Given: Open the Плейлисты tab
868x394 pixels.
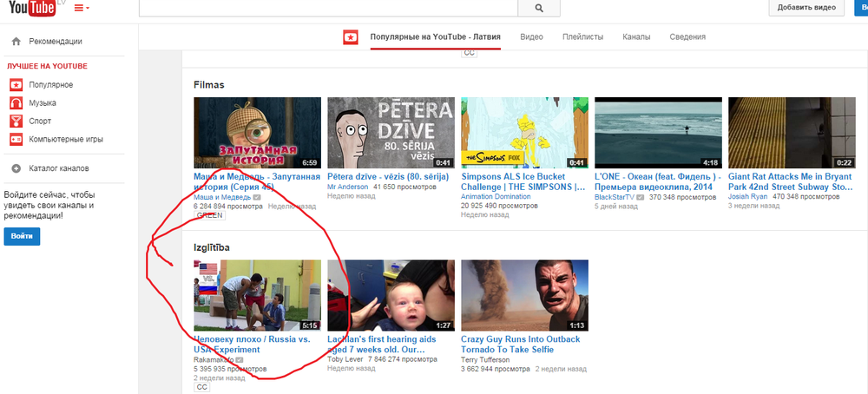Looking at the screenshot, I should [x=582, y=37].
